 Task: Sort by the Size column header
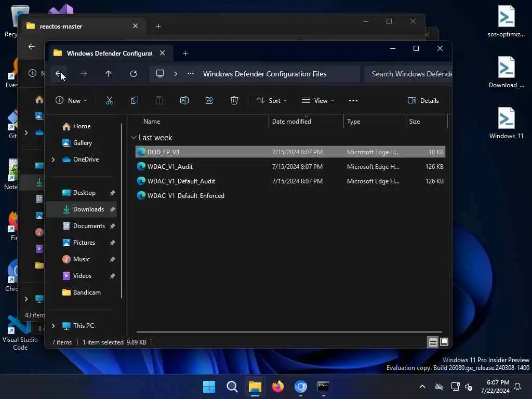[x=427, y=122]
